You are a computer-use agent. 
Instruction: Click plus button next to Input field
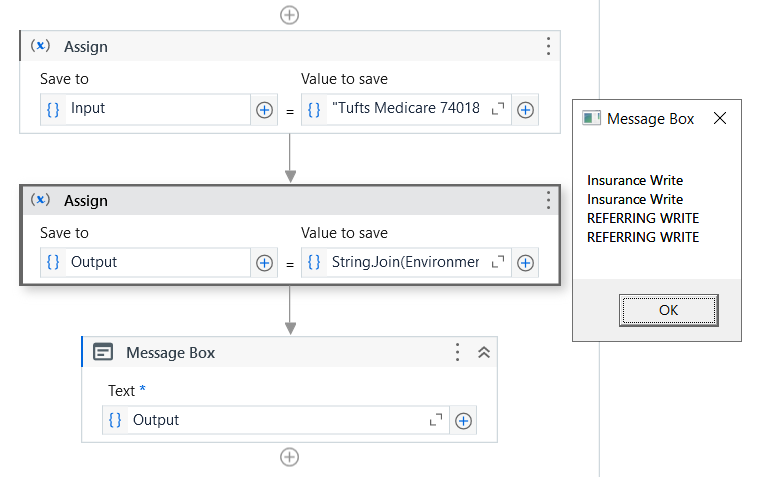click(264, 110)
